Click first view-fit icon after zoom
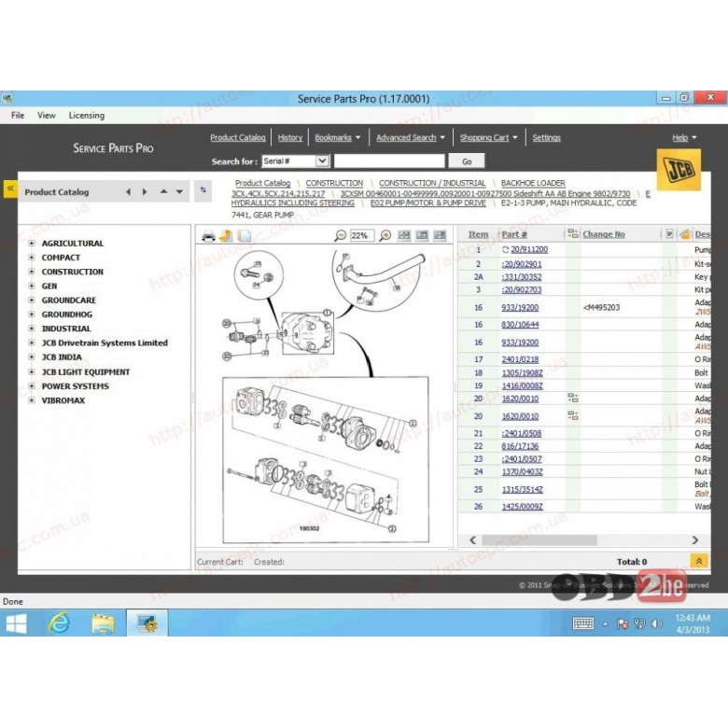728x728 pixels. point(404,235)
